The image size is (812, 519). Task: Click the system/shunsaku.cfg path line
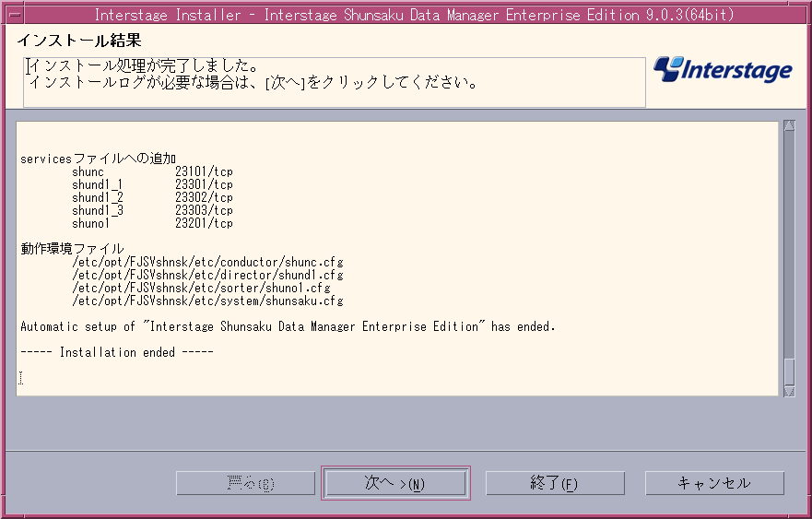pyautogui.click(x=207, y=301)
